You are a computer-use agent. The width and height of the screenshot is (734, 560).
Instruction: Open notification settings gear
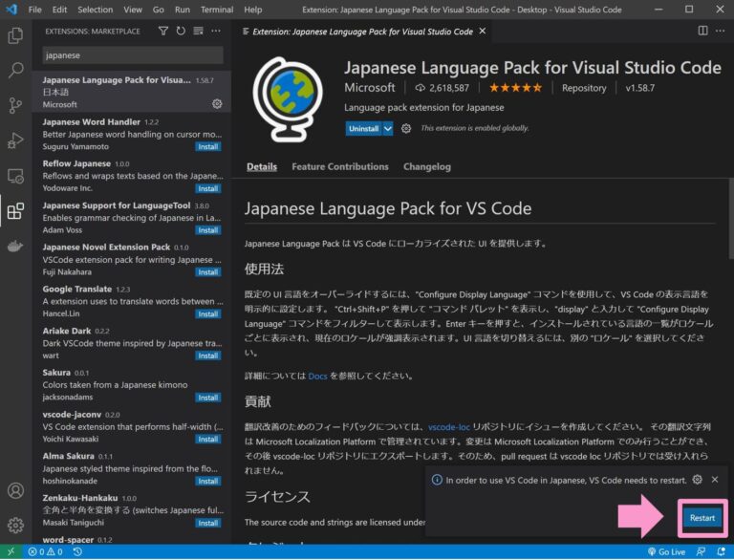point(697,480)
